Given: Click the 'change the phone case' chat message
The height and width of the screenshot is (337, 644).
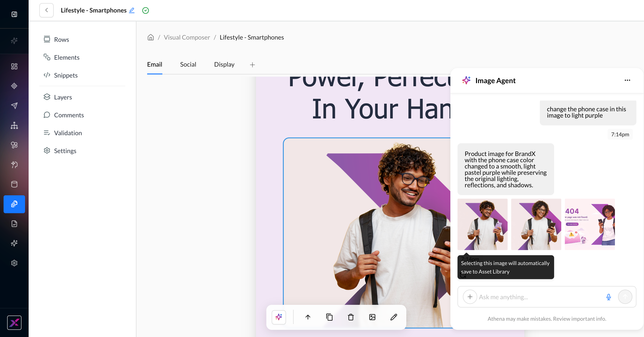Looking at the screenshot, I should [x=588, y=113].
